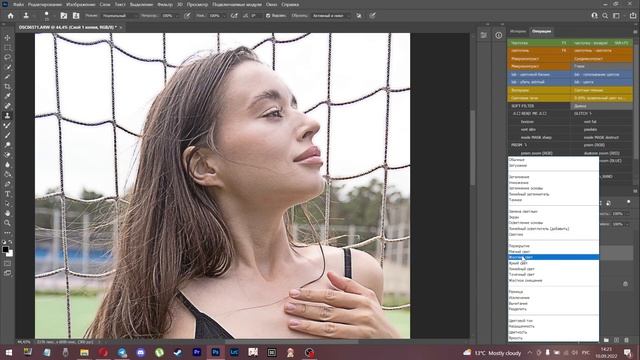Open Discord from the taskbar
This screenshot has width=640, height=360.
[140, 352]
